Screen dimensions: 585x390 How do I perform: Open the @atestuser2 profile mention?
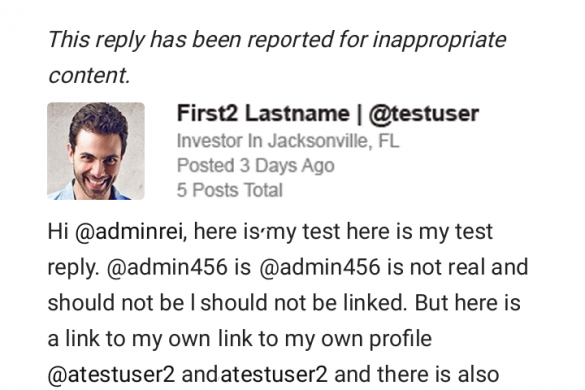[x=111, y=375]
